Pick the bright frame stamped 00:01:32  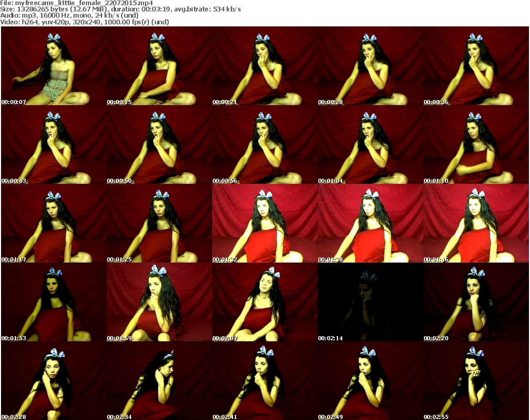[265, 223]
